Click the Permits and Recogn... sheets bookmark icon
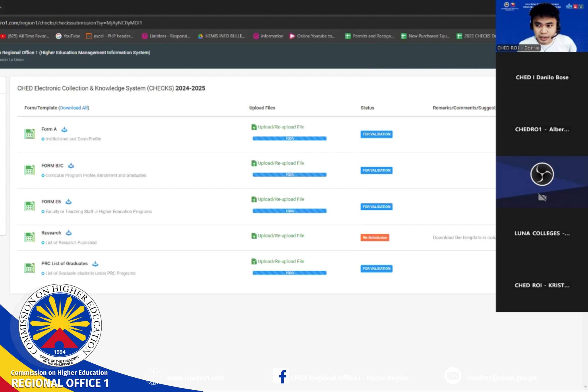This screenshot has width=588, height=392. 348,36
